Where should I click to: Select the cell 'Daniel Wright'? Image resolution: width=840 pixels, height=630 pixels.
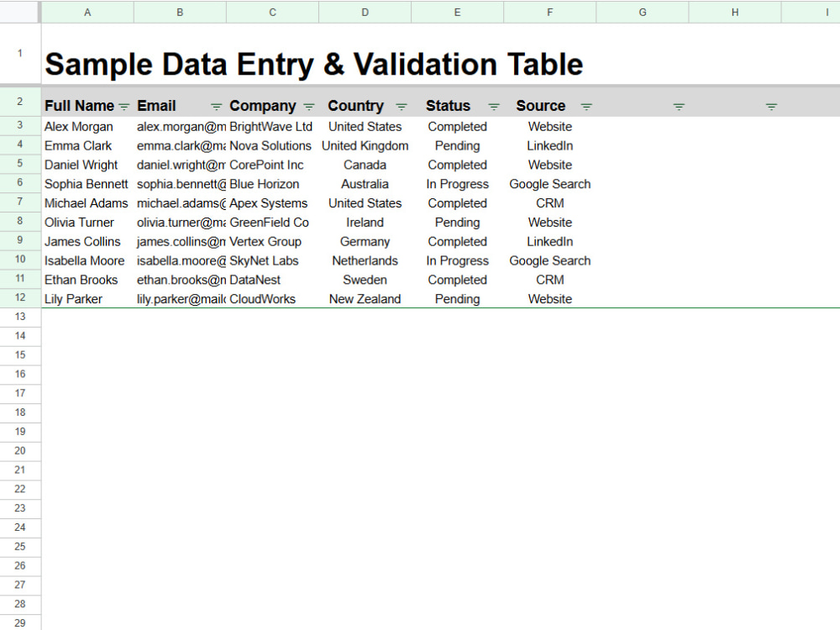coord(87,165)
